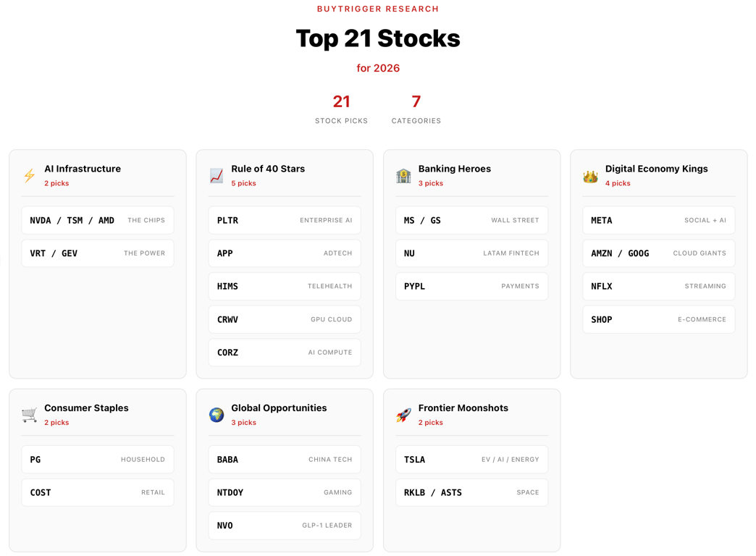The width and height of the screenshot is (756, 556).
Task: Click the Banking Heroes category heading
Action: point(455,169)
